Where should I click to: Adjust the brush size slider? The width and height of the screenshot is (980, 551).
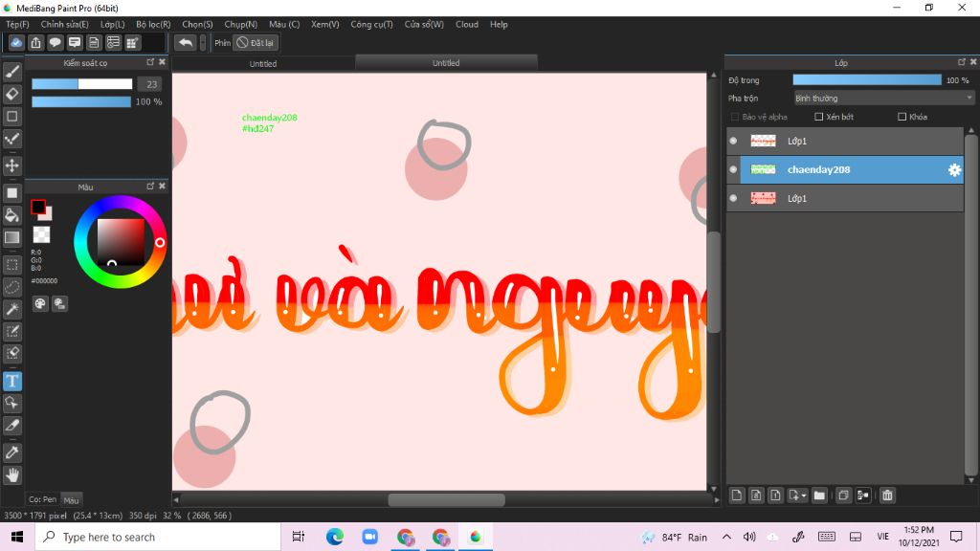(x=82, y=84)
